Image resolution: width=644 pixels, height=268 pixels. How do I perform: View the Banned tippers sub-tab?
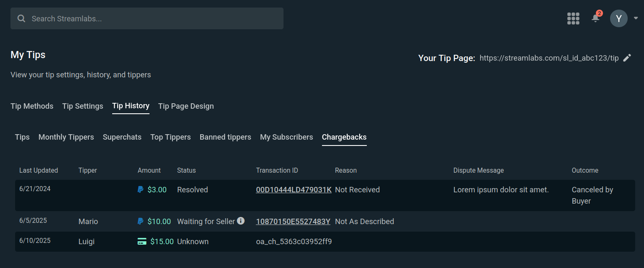(225, 137)
